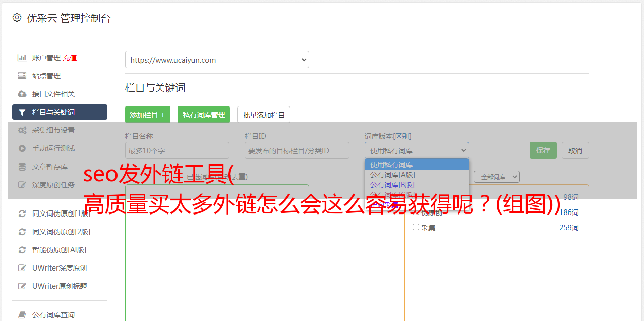Open 栏目与关键词 in the sidebar

pyautogui.click(x=60, y=112)
